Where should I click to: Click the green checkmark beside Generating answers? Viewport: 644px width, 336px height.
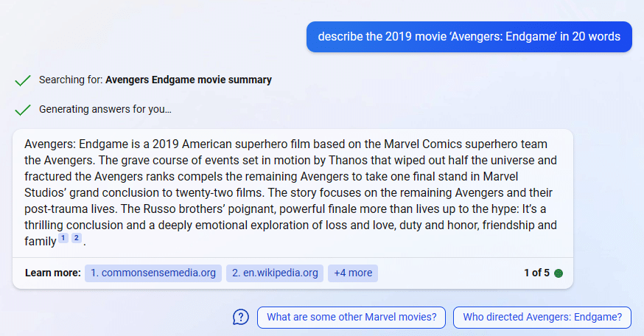click(23, 110)
